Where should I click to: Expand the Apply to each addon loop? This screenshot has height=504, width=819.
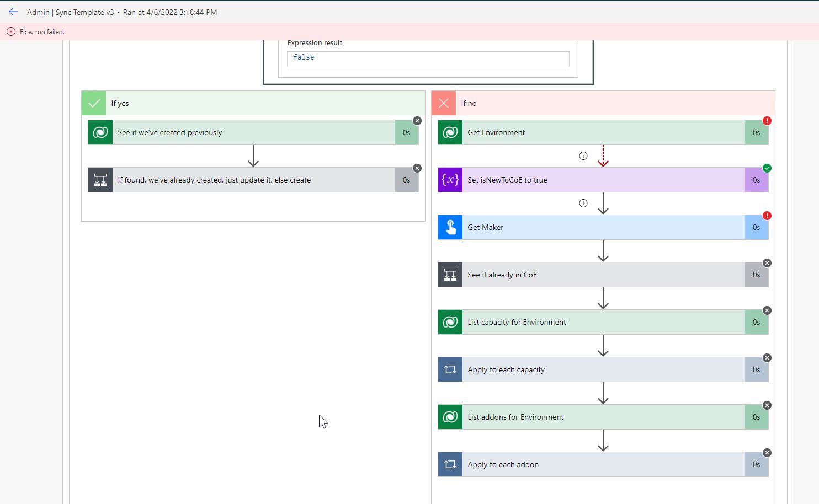click(x=603, y=464)
